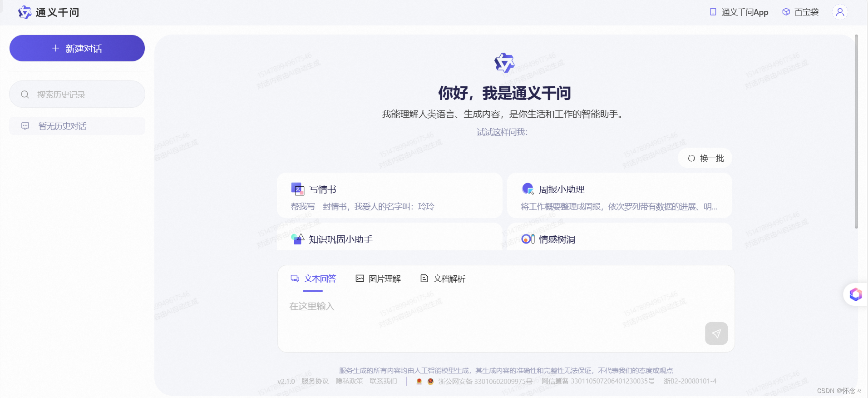Viewport: 868px width, 398px height.
Task: Open the floating assistant icon on right edge
Action: tap(856, 294)
